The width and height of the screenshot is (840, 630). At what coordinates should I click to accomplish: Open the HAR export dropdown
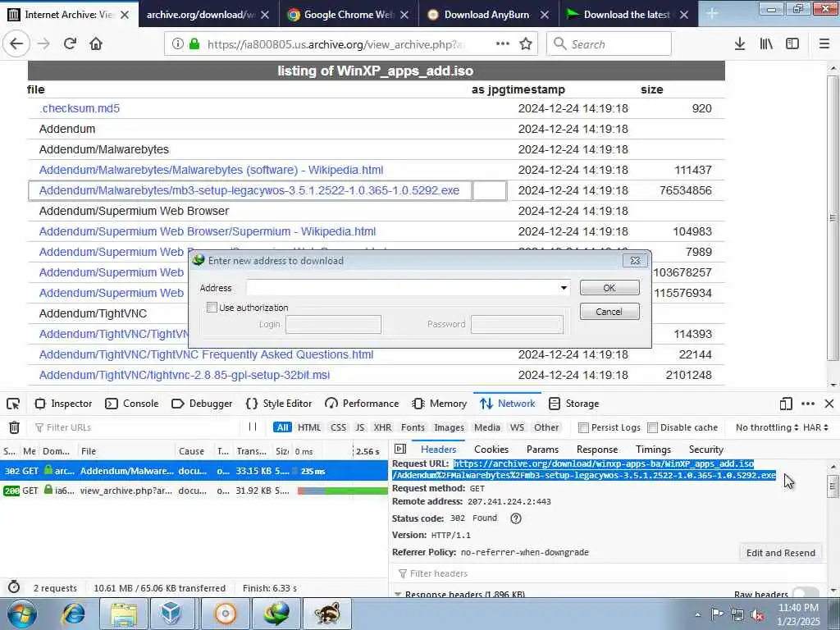click(816, 427)
